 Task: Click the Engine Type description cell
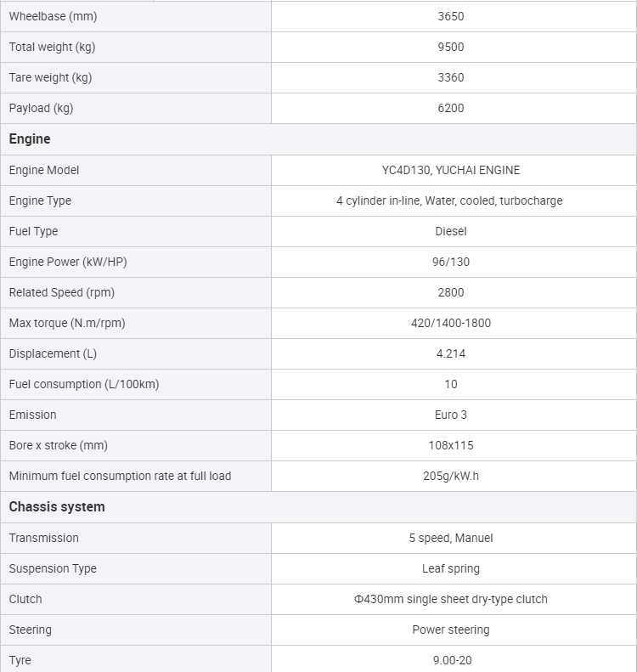click(449, 200)
